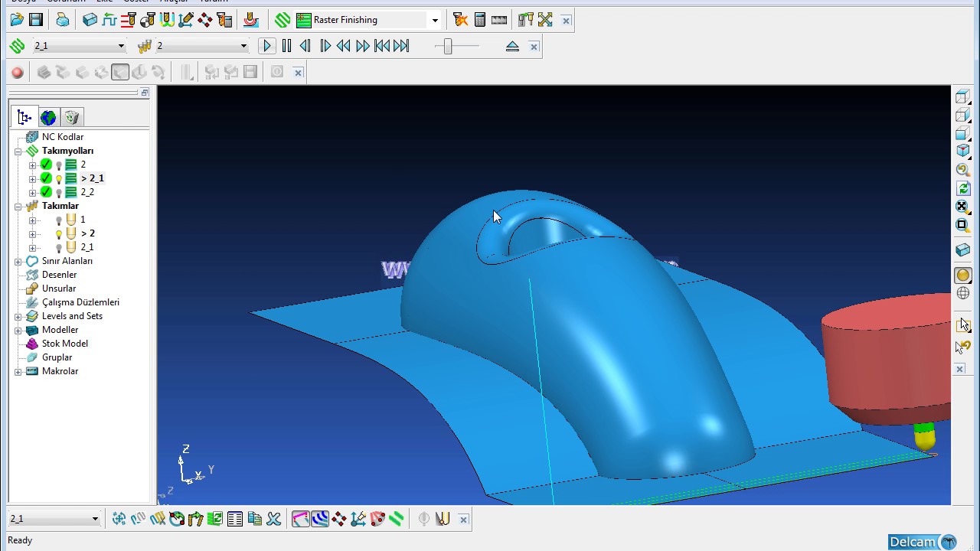Open the Raster Finishing strategy dropdown
Viewport: 980px width, 551px height.
(435, 21)
